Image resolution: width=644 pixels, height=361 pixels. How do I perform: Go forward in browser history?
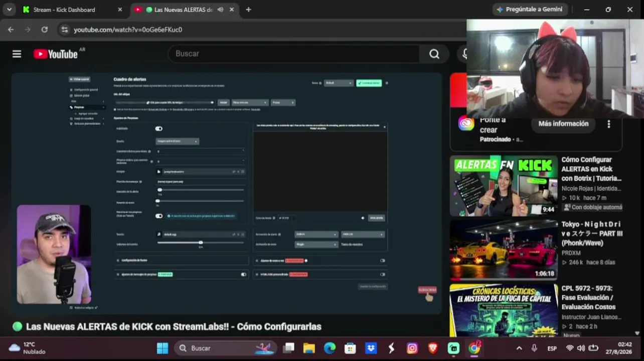tap(28, 30)
